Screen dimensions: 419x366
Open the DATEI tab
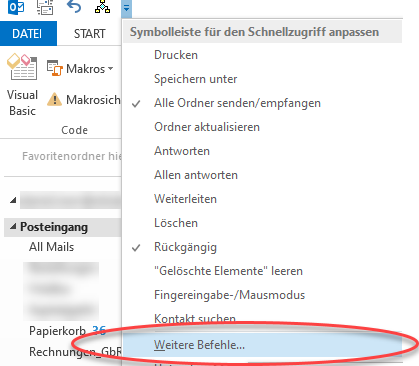[28, 33]
